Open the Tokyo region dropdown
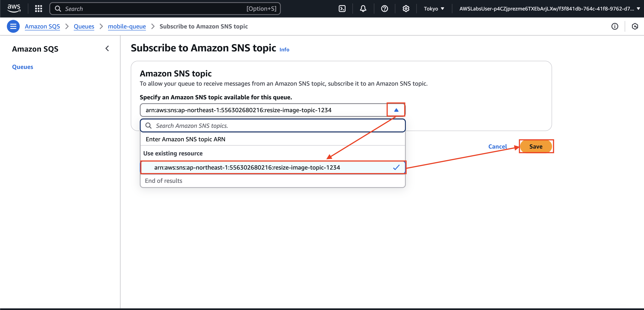Image resolution: width=644 pixels, height=310 pixels. 434,9
